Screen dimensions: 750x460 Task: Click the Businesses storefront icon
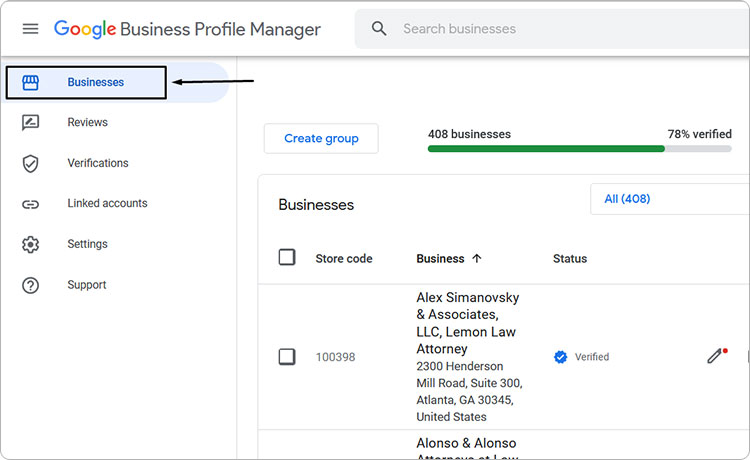(30, 82)
